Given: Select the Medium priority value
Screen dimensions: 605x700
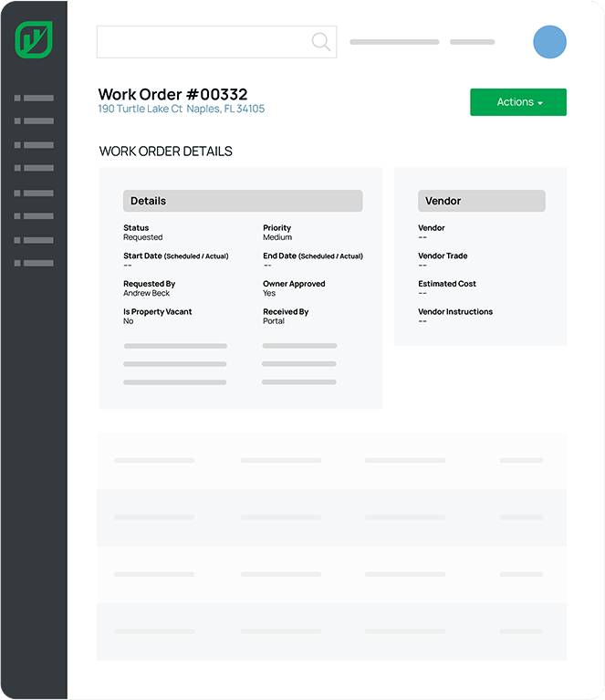Looking at the screenshot, I should coord(277,237).
